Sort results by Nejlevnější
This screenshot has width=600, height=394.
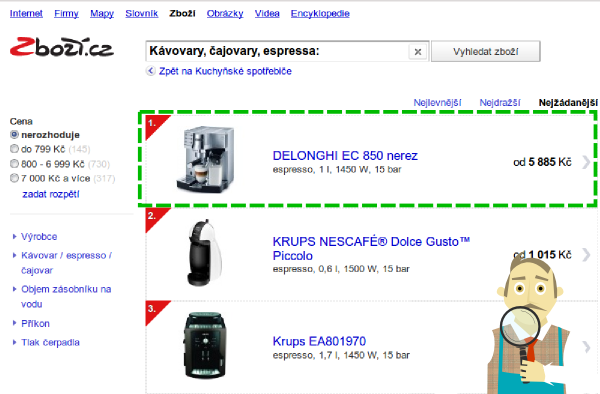tap(437, 103)
